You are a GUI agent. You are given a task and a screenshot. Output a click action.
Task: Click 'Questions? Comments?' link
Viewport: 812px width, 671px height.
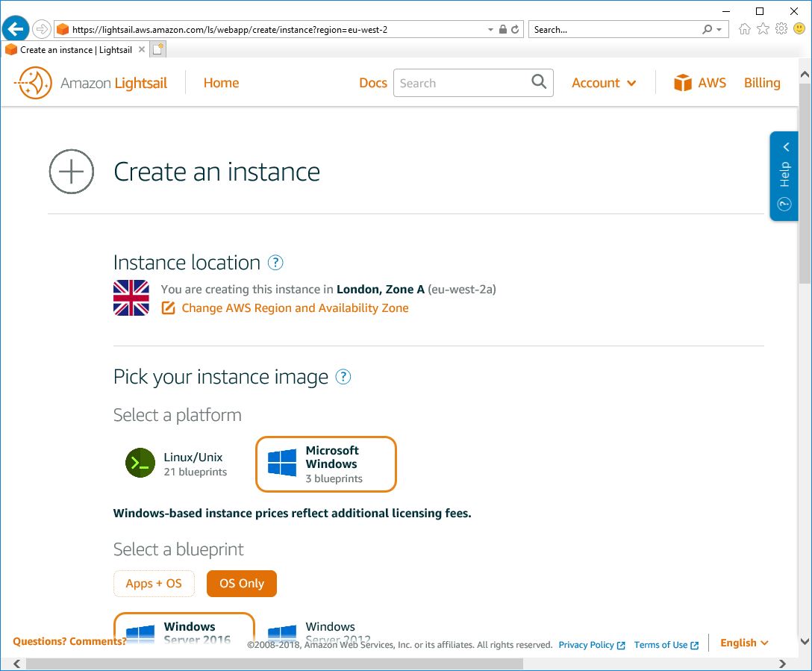[70, 641]
